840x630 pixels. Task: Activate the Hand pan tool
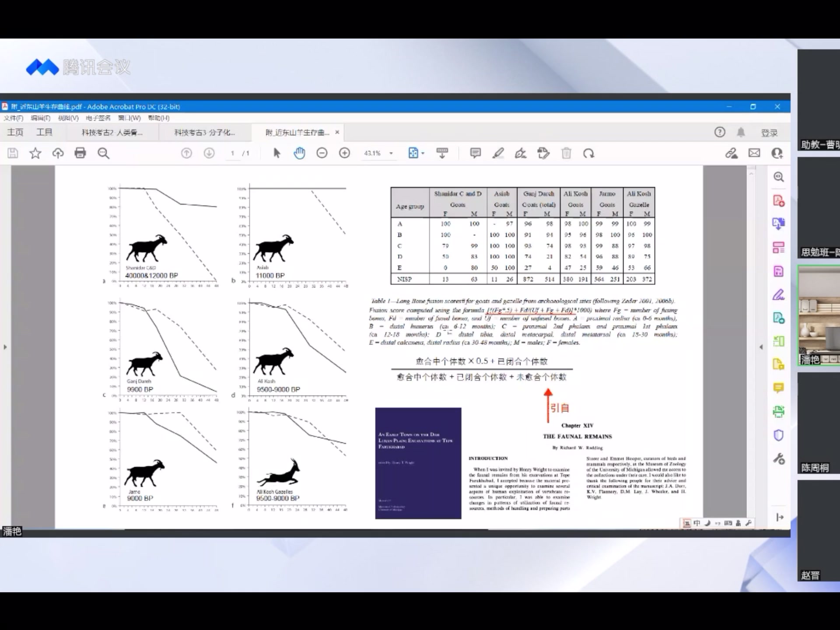299,153
